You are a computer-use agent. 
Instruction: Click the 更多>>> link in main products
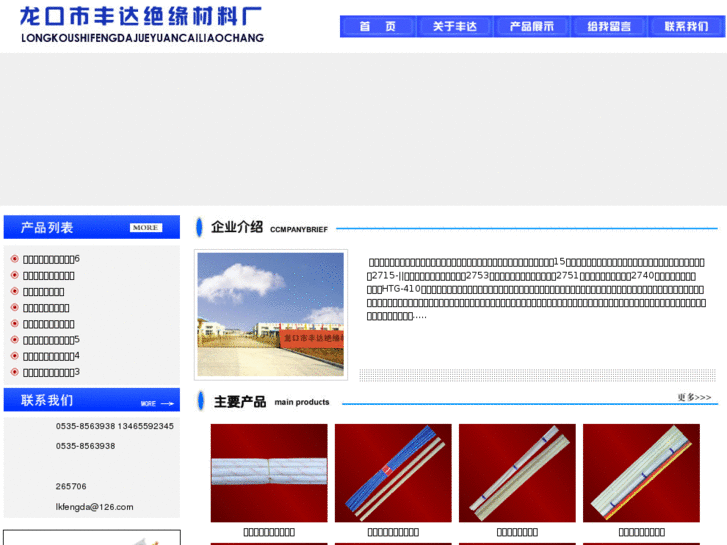[694, 398]
